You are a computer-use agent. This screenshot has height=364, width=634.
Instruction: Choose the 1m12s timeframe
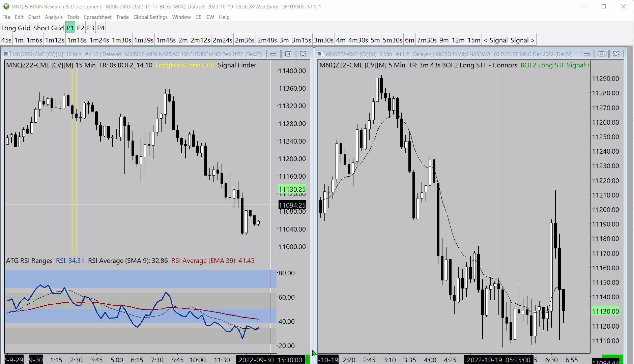55,40
